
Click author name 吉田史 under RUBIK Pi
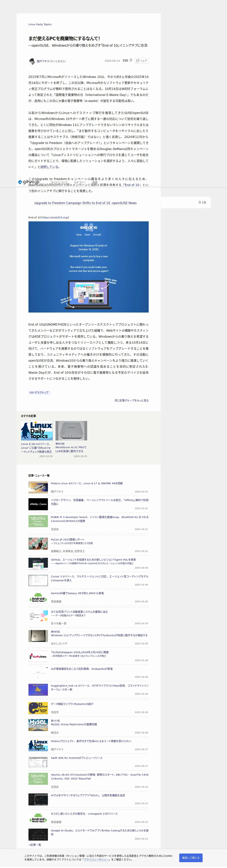[55, 529]
